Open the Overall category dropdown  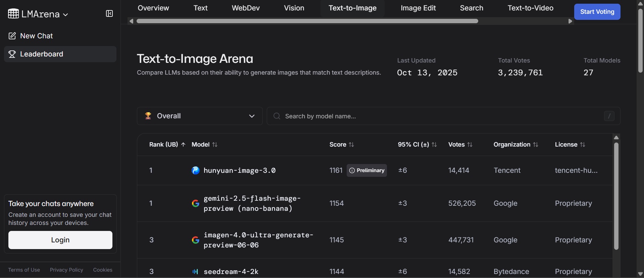[200, 116]
